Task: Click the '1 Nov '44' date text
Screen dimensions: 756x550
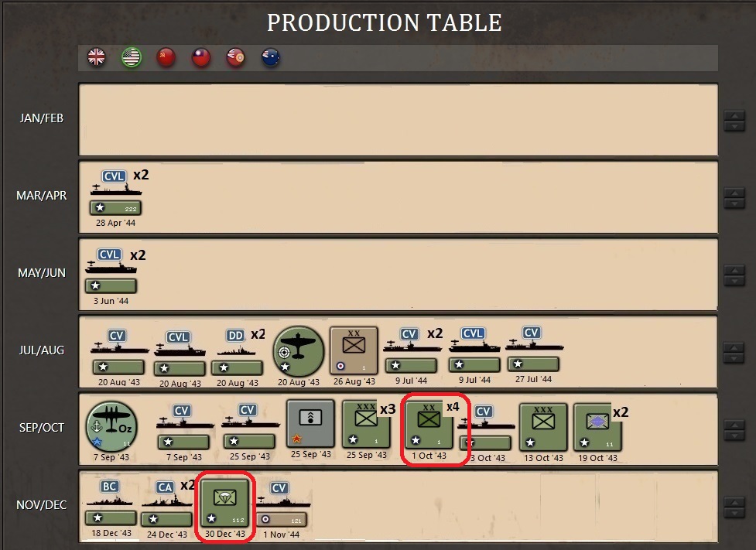Action: point(281,534)
